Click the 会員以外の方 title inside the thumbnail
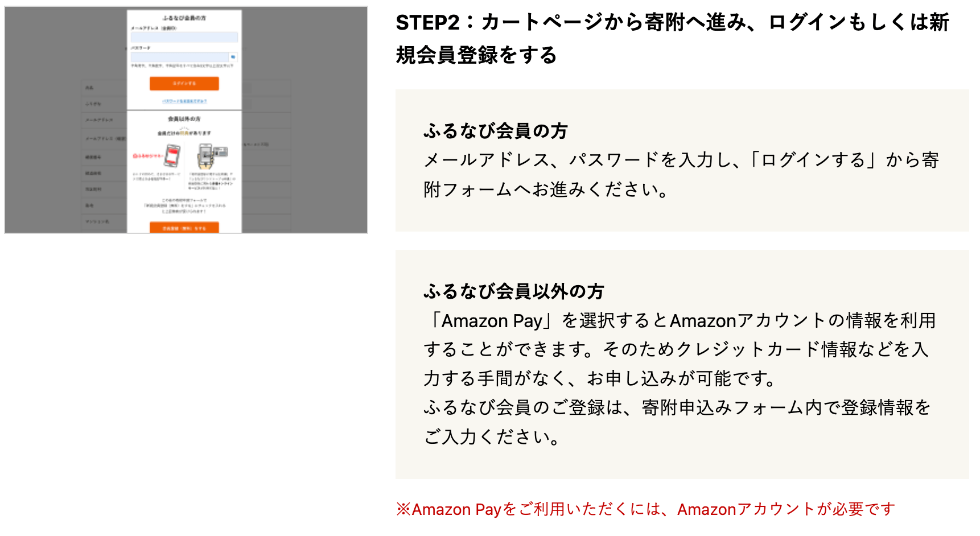This screenshot has height=536, width=980. point(184,119)
